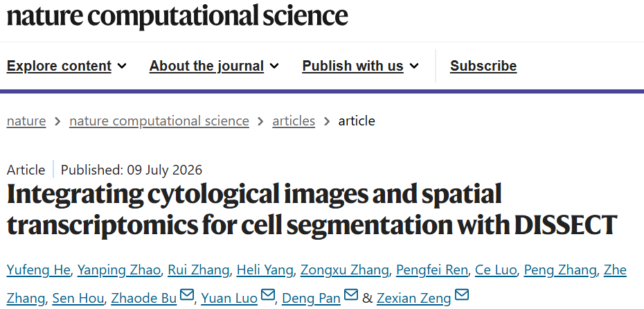Go to nature breadcrumb link
The height and width of the screenshot is (309, 644).
26,121
